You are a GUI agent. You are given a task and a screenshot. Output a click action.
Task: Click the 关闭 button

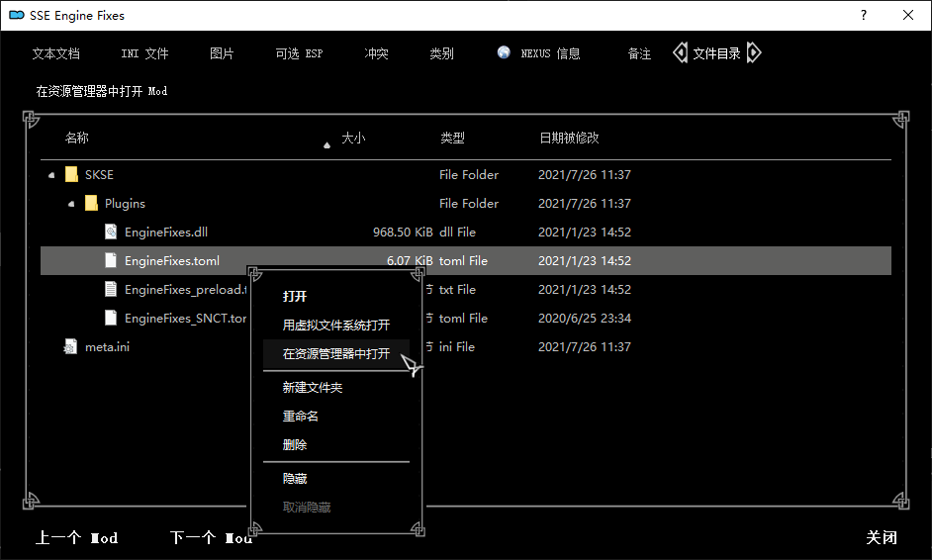click(x=882, y=537)
